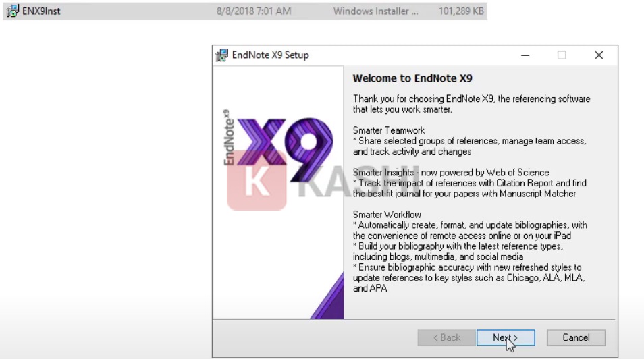Select the ENX9Inst installer file icon
644x359 pixels.
12,11
